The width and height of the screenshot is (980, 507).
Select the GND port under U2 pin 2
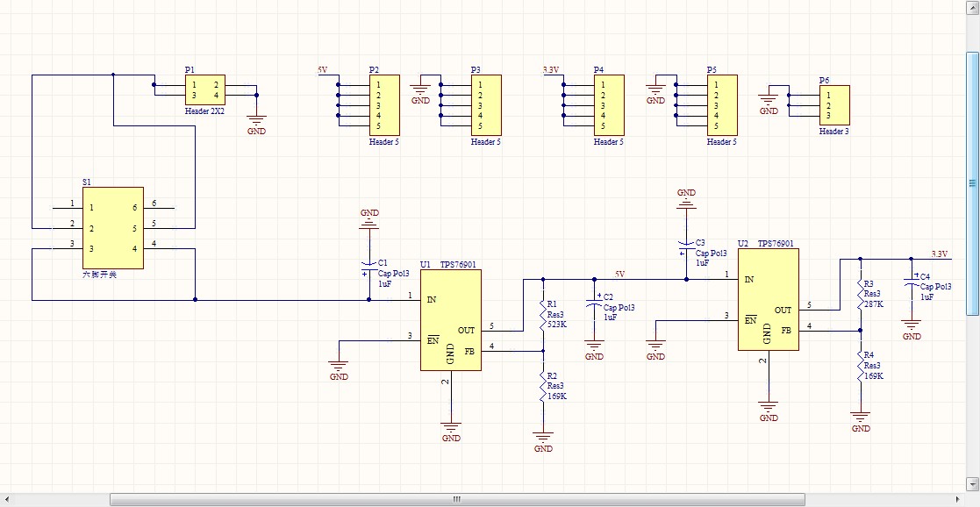pos(769,411)
